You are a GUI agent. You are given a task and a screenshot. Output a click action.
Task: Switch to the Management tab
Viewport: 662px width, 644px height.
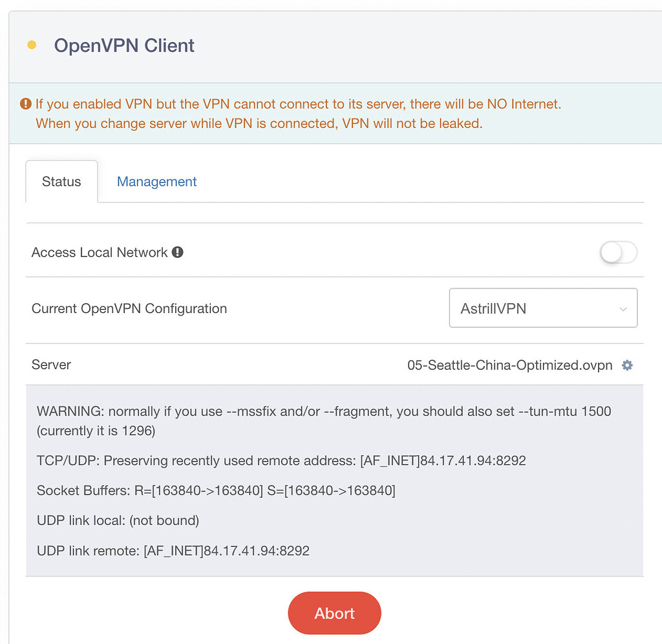[x=156, y=182]
